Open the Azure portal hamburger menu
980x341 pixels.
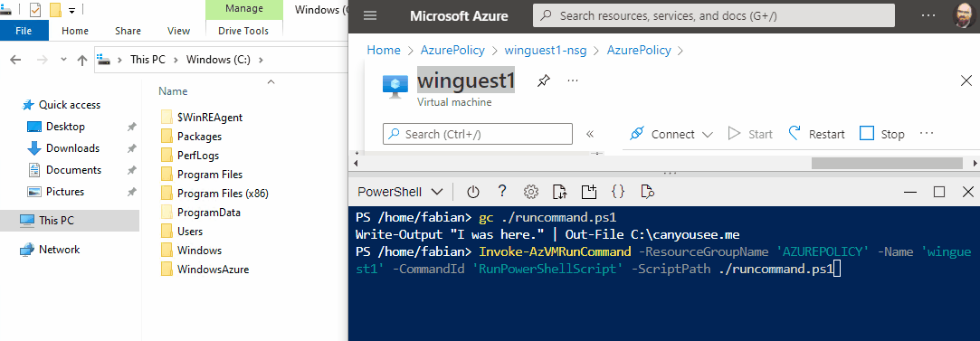pyautogui.click(x=370, y=16)
